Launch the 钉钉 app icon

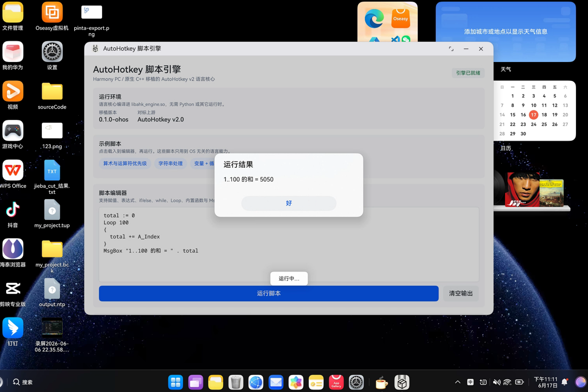coord(13,328)
